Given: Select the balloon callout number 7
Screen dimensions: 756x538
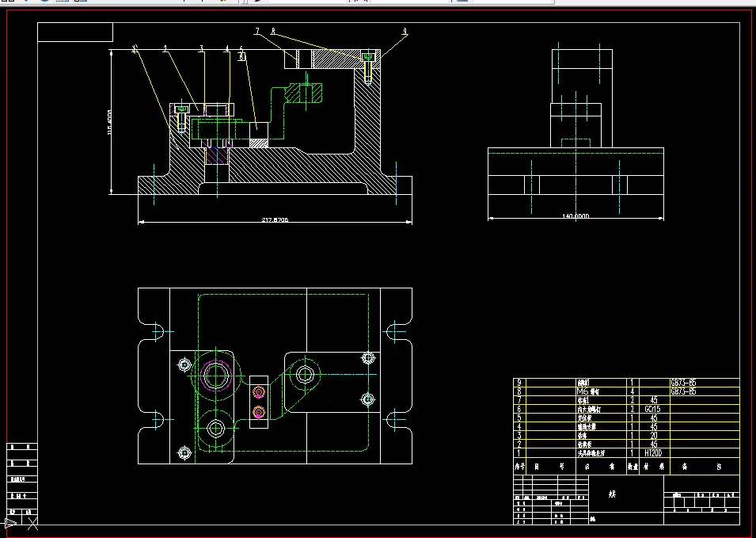Looking at the screenshot, I should (257, 31).
